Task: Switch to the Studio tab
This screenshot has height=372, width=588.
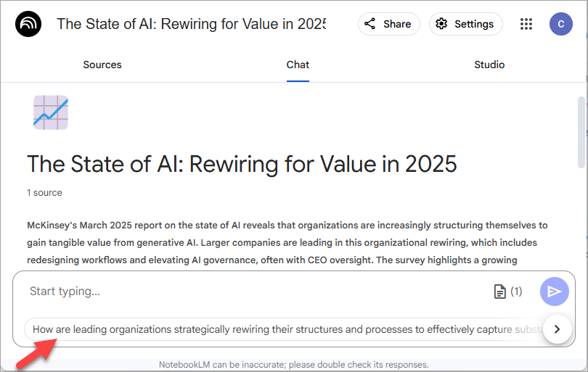Action: [x=489, y=65]
